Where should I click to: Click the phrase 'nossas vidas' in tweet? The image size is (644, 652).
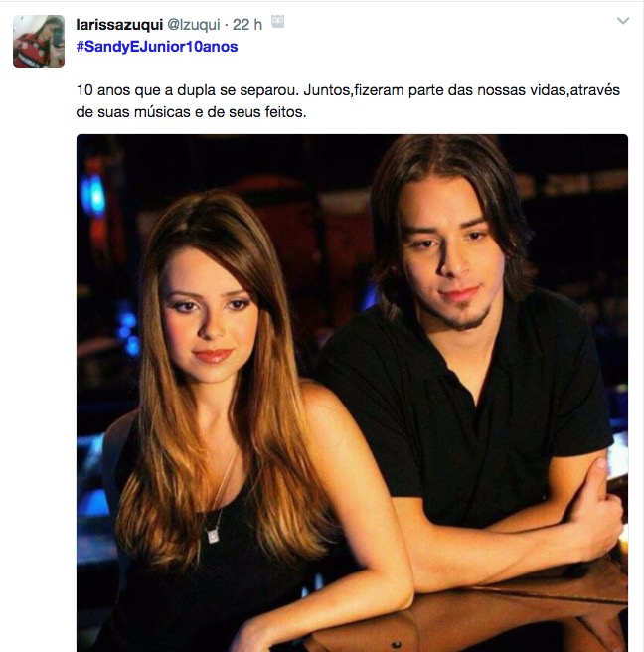522,90
